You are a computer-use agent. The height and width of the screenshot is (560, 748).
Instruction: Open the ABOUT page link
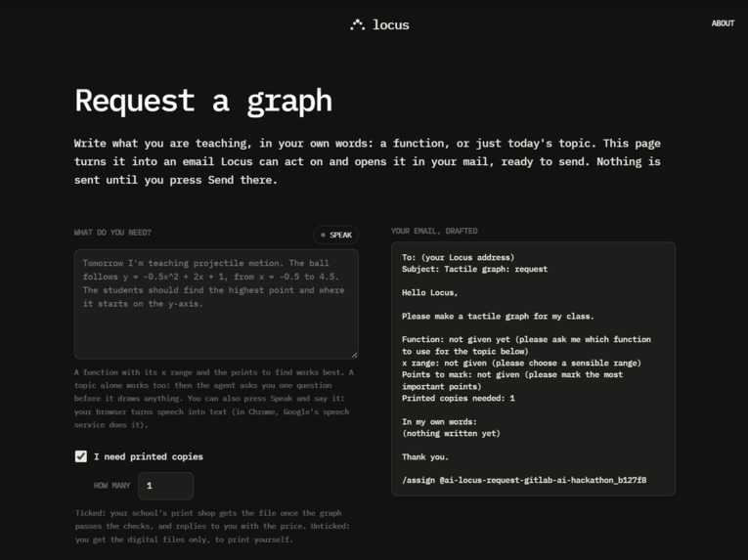click(723, 23)
